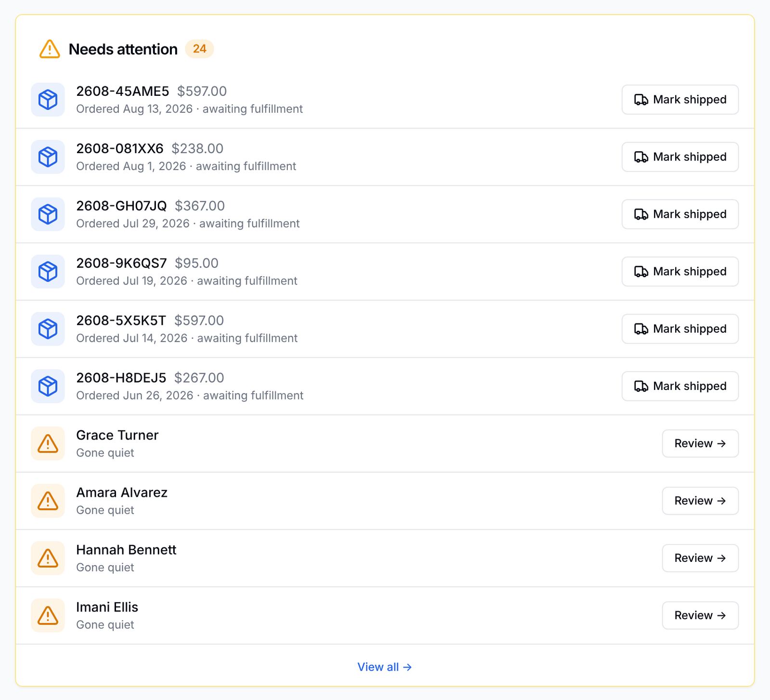
Task: Click the package icon for order 2608-5X5K5T
Action: coord(48,329)
